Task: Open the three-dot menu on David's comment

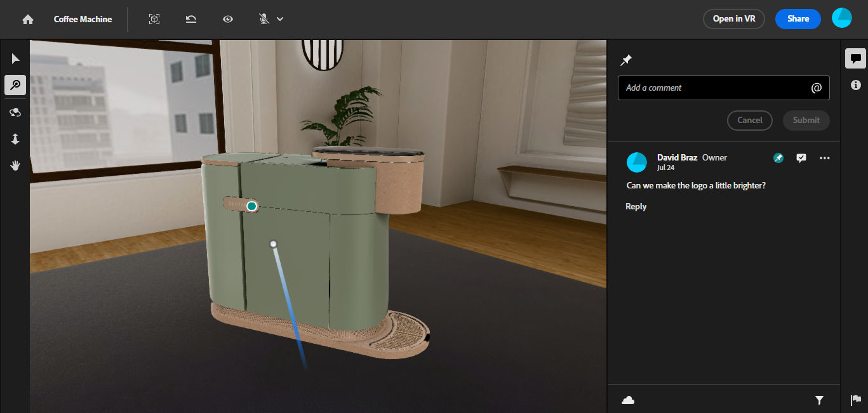Action: (x=824, y=158)
